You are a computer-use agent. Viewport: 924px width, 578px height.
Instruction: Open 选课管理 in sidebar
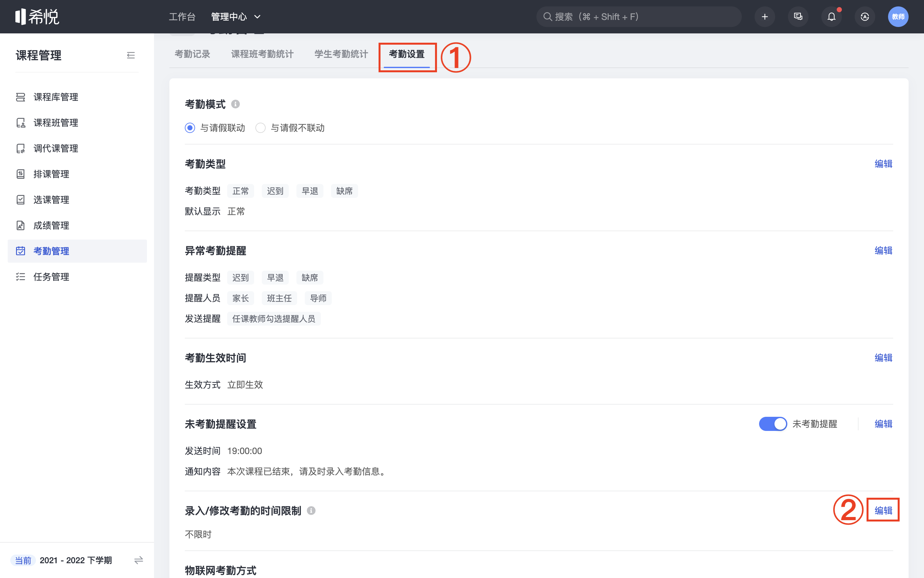click(77, 199)
